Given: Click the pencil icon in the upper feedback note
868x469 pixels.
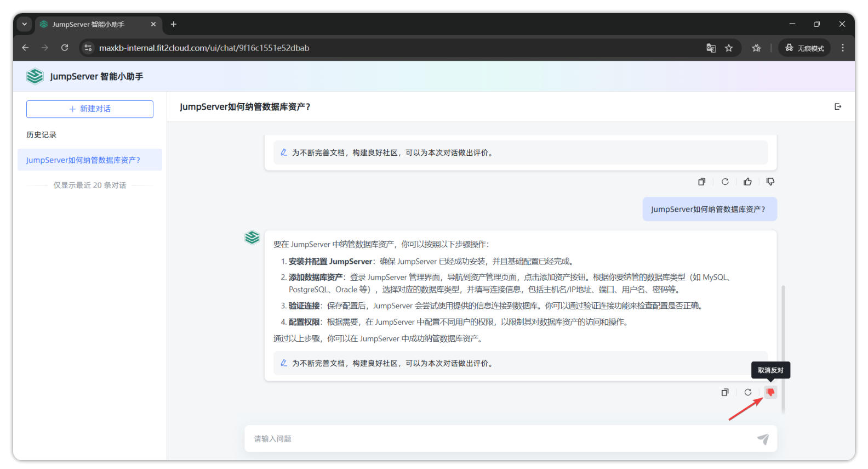Looking at the screenshot, I should click(284, 152).
